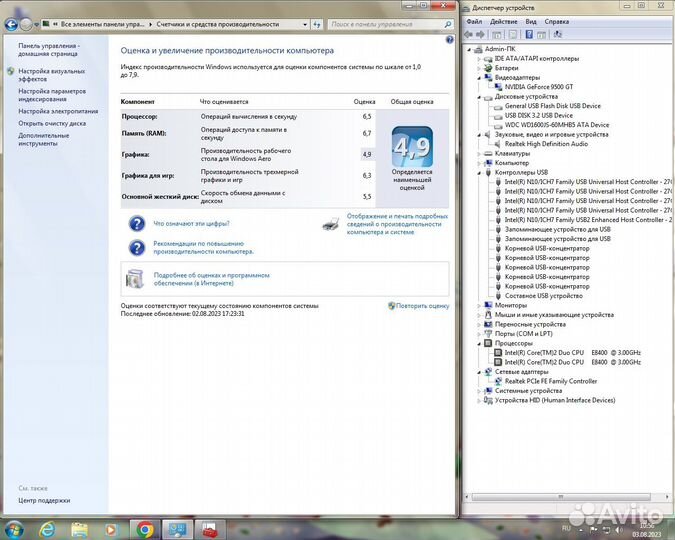The width and height of the screenshot is (675, 540).
Task: Open 'Рекомендации по повышению производительности' link
Action: 204,248
